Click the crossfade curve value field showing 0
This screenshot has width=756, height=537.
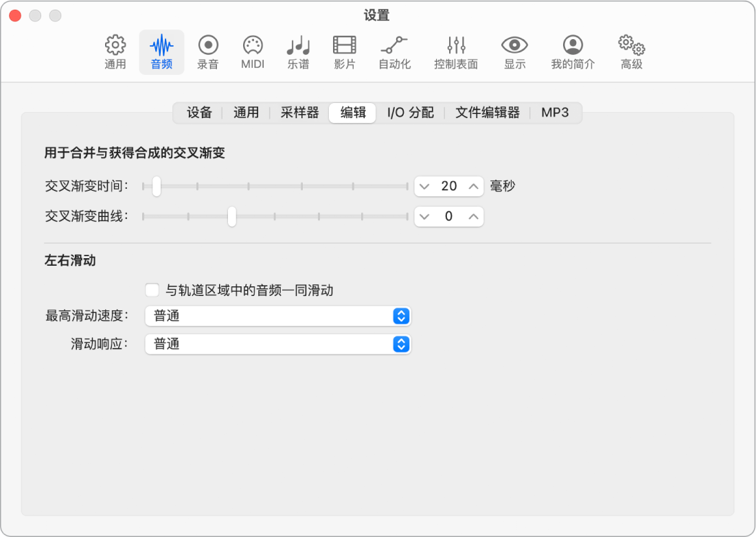point(449,216)
